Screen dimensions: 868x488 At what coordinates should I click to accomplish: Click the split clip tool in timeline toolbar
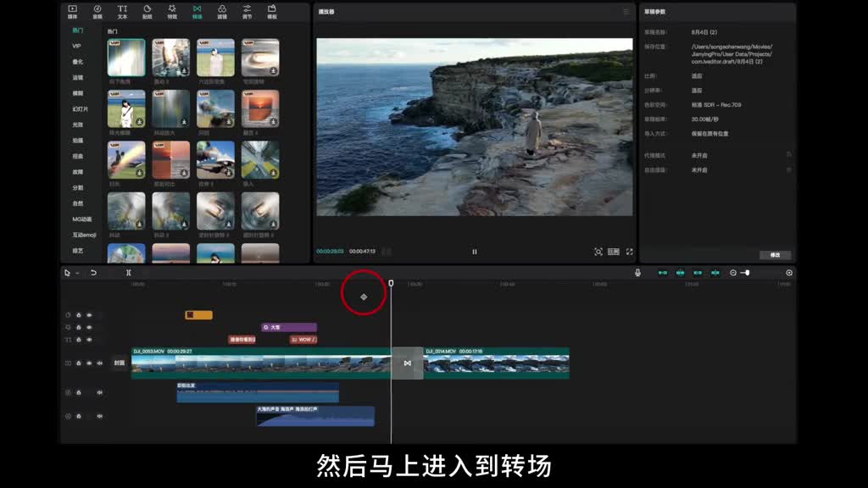(129, 273)
